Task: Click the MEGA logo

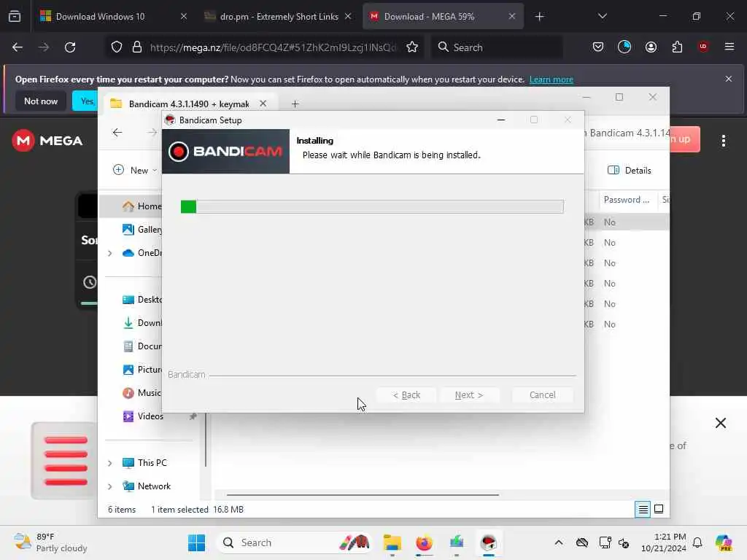Action: (47, 141)
